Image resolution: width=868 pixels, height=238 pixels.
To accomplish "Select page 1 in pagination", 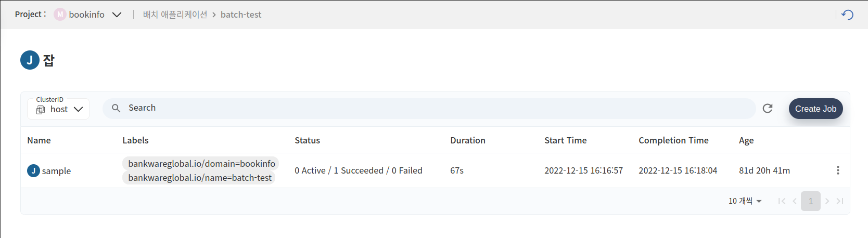I will tap(811, 201).
